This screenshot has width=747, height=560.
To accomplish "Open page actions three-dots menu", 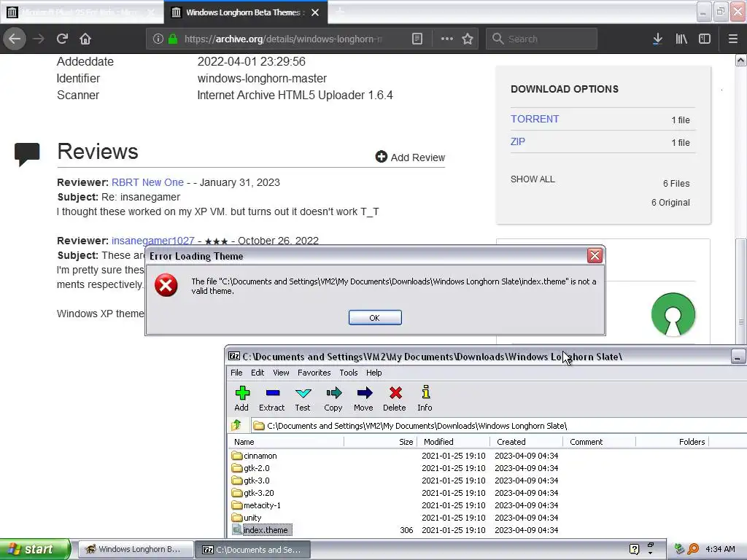I will tap(447, 39).
